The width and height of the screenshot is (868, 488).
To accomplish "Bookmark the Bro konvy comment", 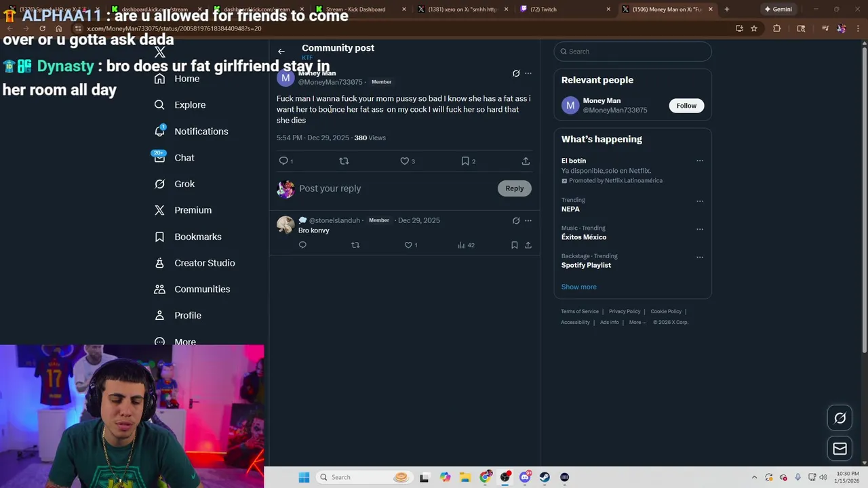I will click(514, 245).
